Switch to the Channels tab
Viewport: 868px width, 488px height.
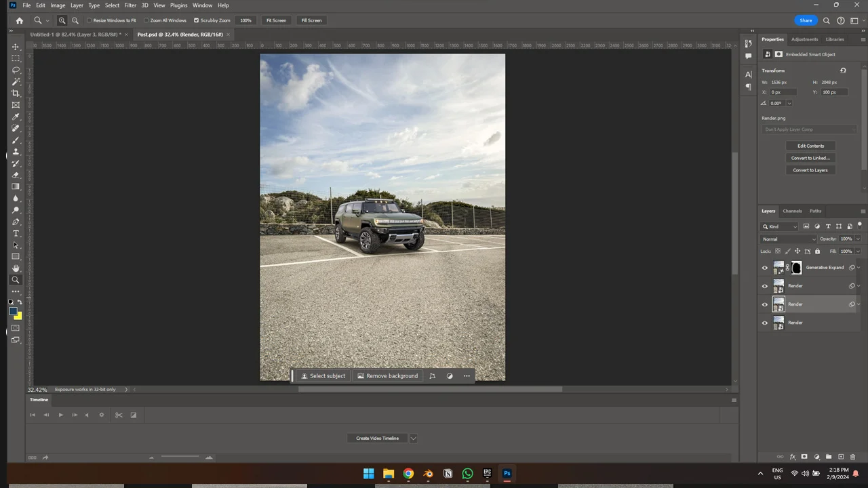(792, 211)
